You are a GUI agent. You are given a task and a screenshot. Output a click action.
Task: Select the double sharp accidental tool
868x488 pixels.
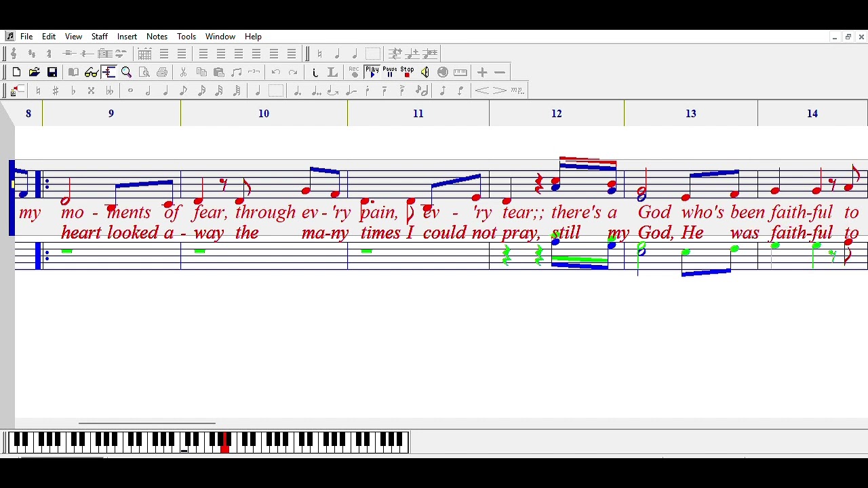coord(91,91)
